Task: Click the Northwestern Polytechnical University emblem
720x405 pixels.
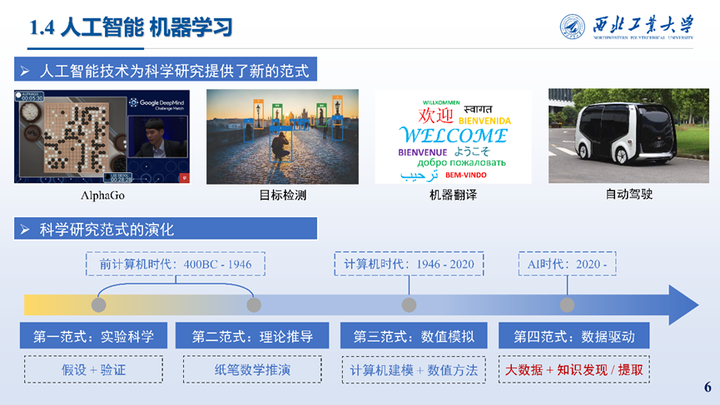Action: (572, 27)
